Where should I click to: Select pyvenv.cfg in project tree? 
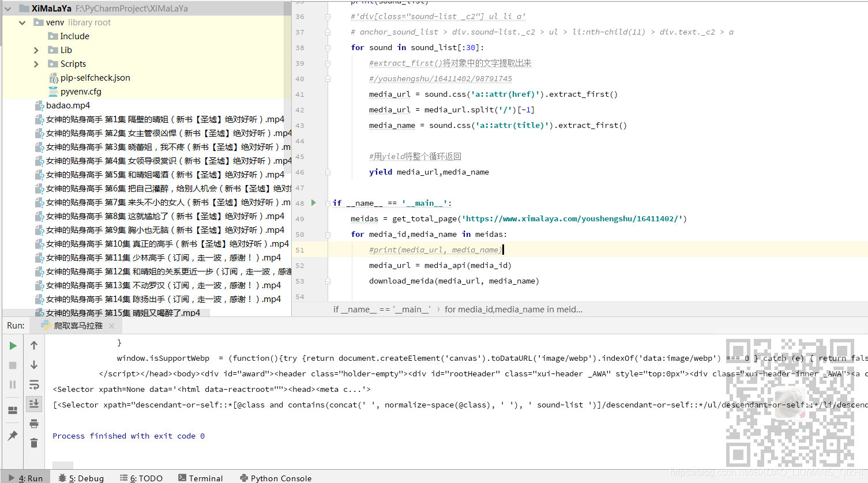(81, 92)
